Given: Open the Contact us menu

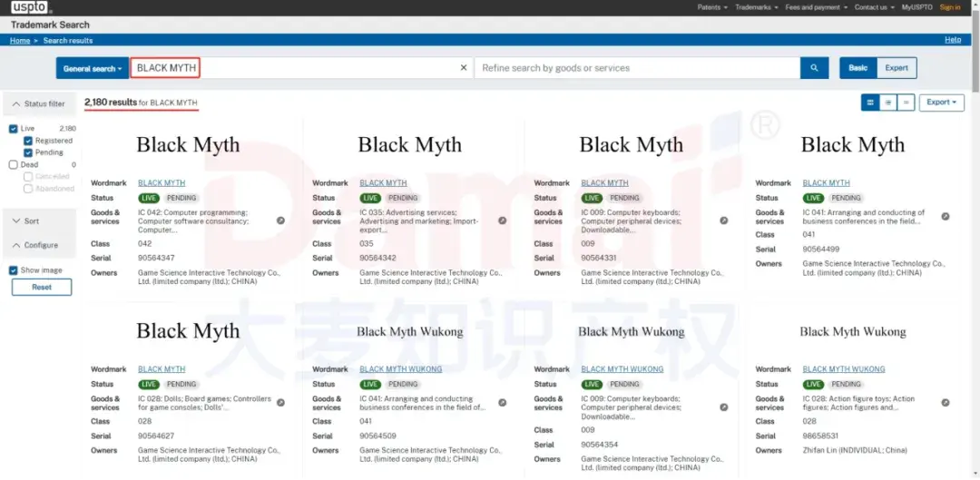Looking at the screenshot, I should coord(875,7).
